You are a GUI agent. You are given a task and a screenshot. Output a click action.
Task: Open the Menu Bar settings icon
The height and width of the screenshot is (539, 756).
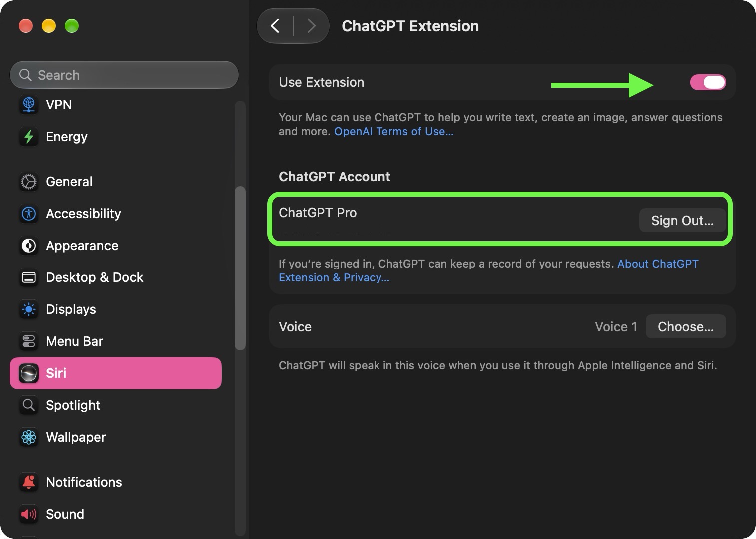pos(29,341)
